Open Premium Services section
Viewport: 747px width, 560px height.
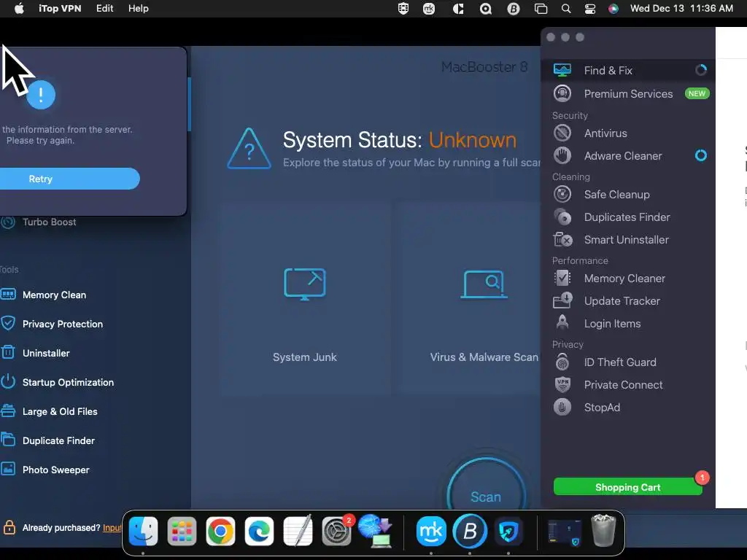(628, 94)
